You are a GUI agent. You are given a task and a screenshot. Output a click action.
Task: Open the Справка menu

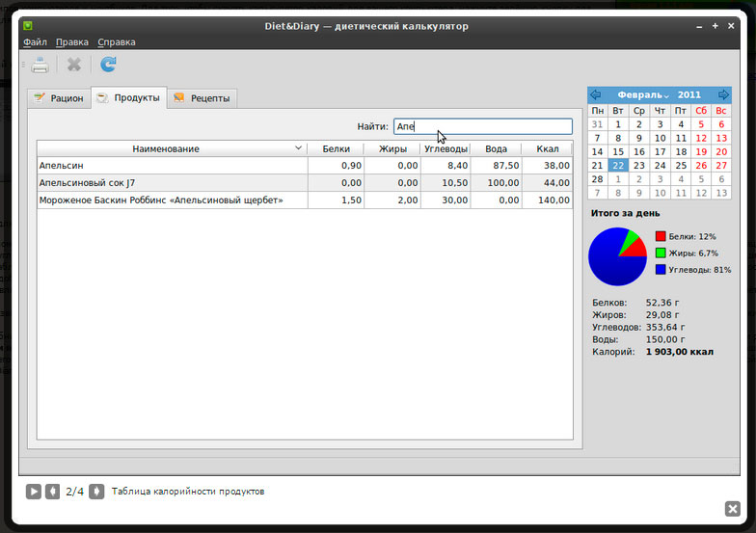116,42
